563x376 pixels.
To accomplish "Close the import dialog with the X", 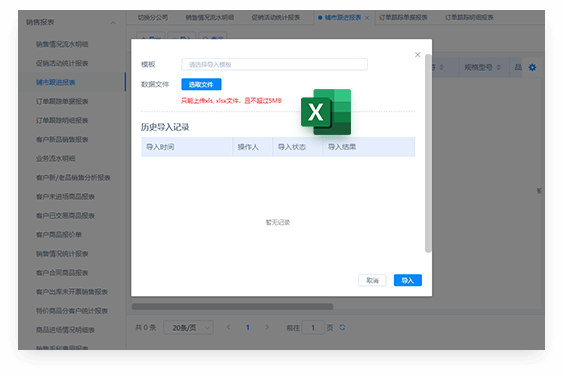I will [x=417, y=55].
